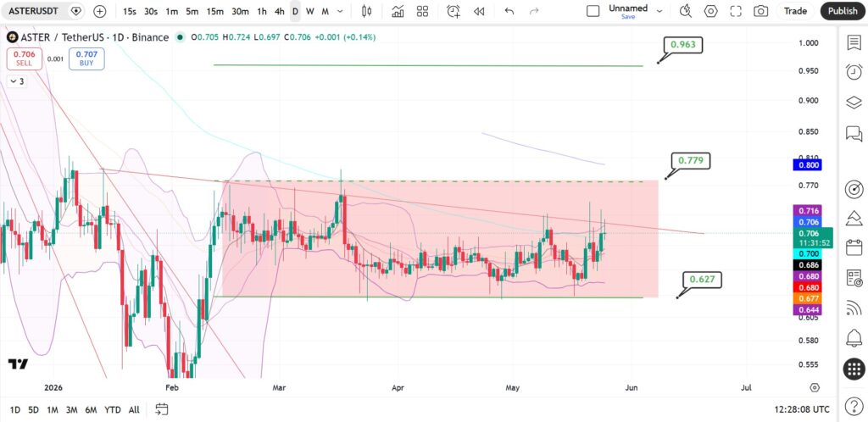Select the 15s timeframe

point(130,11)
